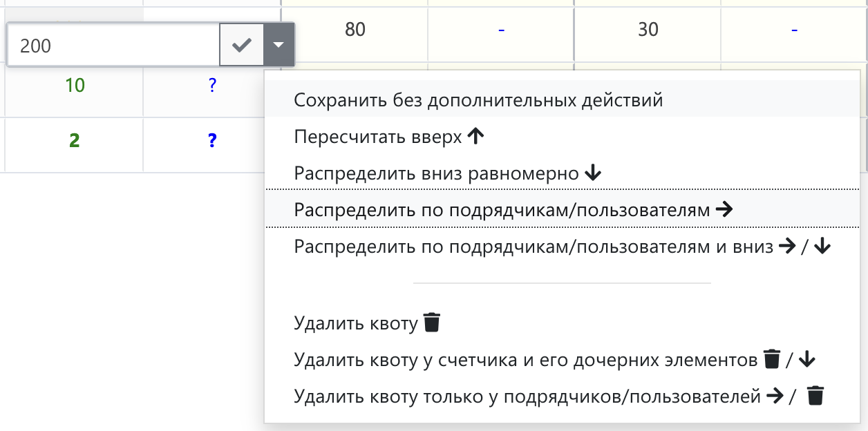Click 'Удалить квоту' menu entry
868x431 pixels.
coord(563,323)
